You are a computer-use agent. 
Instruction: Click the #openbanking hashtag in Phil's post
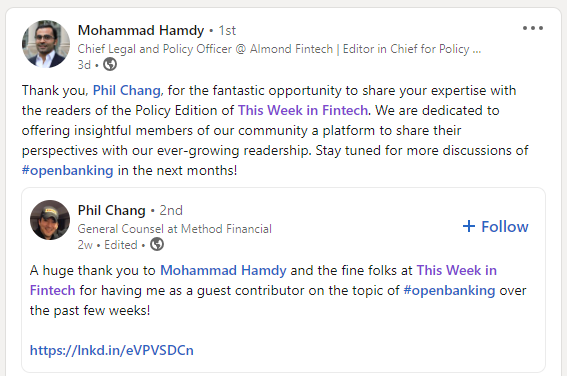449,290
